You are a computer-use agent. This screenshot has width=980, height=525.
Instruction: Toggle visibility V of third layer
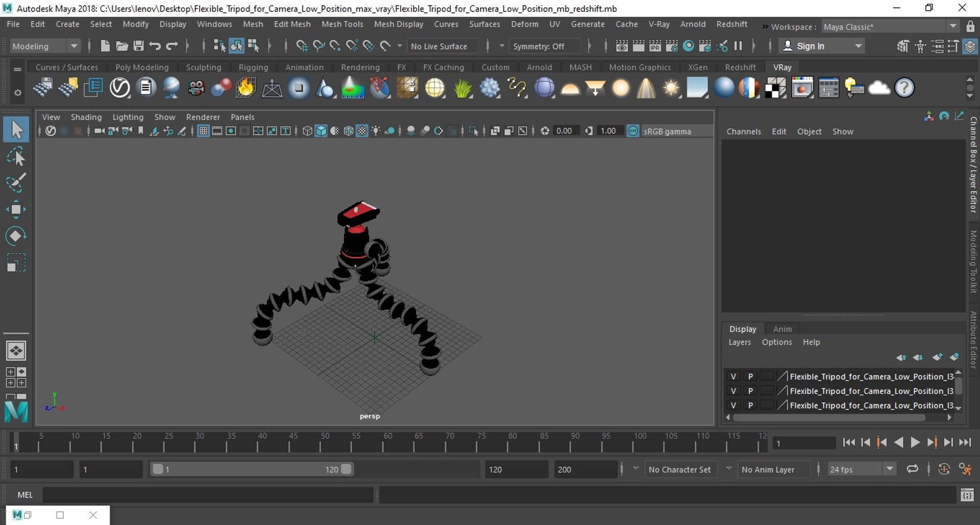click(x=733, y=405)
